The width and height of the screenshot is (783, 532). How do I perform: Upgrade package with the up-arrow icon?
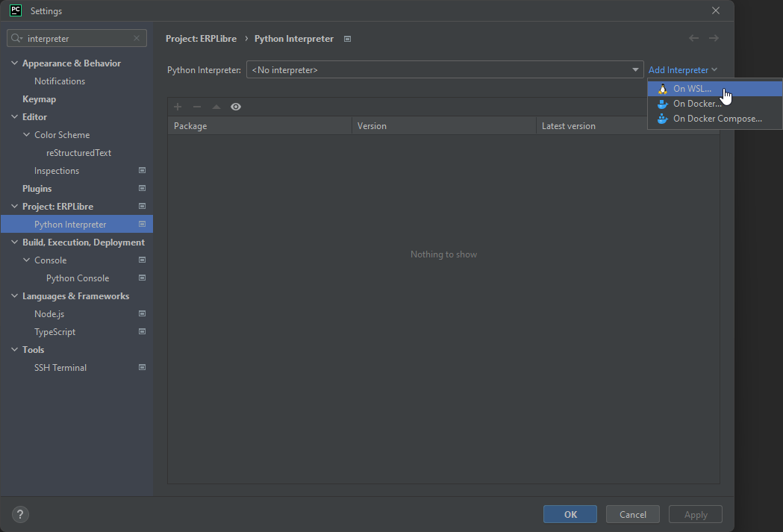216,106
